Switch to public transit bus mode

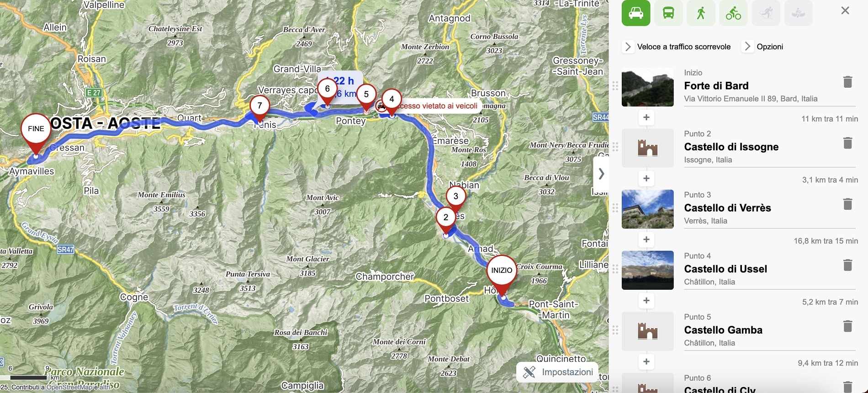click(668, 13)
